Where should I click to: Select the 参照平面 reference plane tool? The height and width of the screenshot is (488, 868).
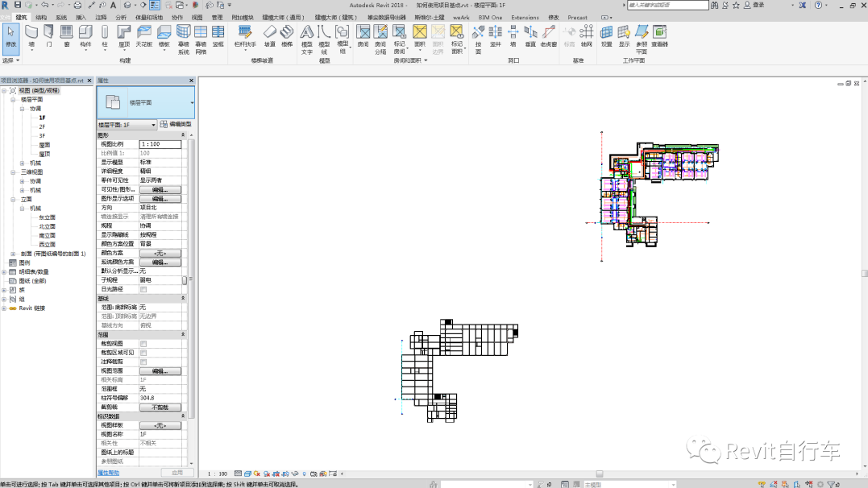[642, 39]
